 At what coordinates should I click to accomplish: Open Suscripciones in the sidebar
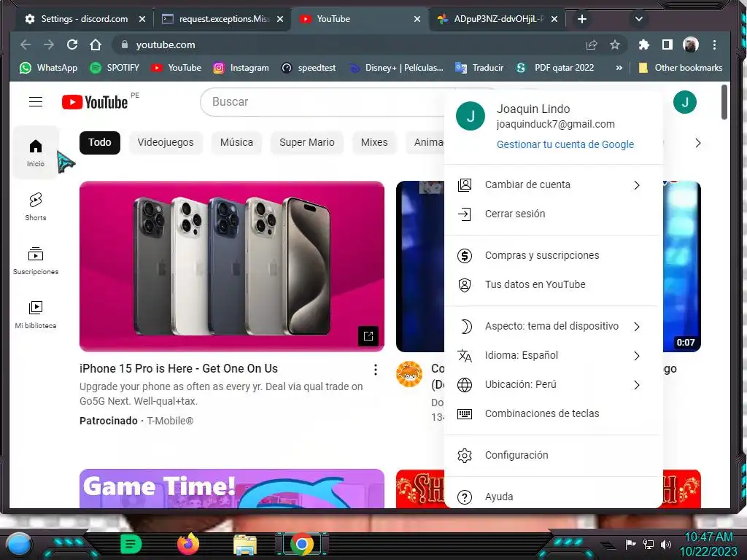(x=36, y=260)
